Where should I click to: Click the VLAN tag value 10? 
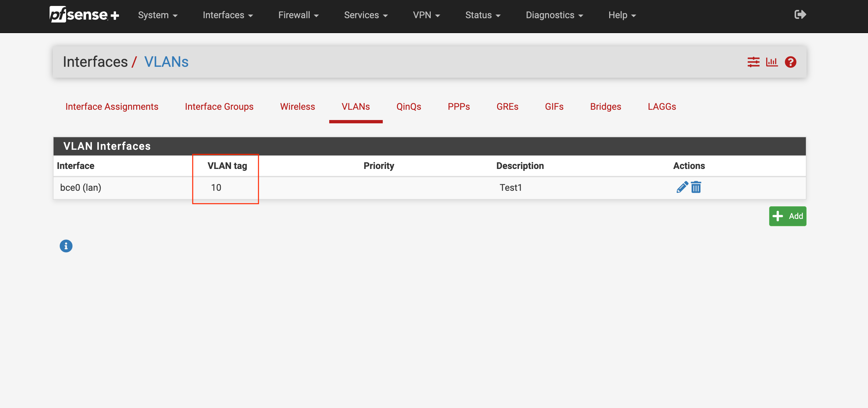coord(216,187)
